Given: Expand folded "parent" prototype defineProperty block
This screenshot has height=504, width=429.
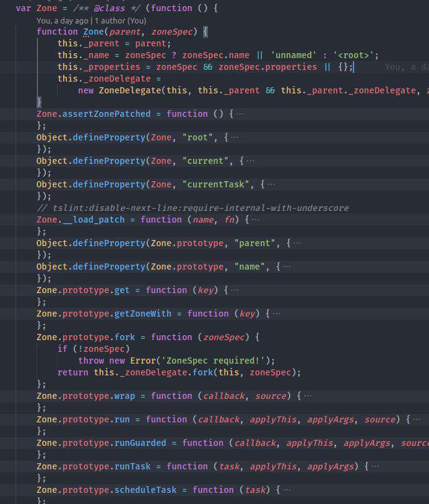Looking at the screenshot, I should [297, 243].
